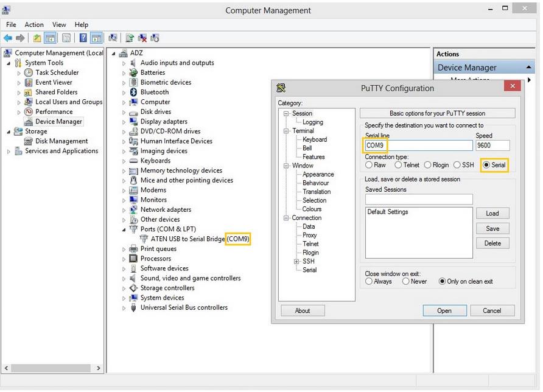
Task: Click the Task Scheduler clock icon
Action: tap(28, 72)
